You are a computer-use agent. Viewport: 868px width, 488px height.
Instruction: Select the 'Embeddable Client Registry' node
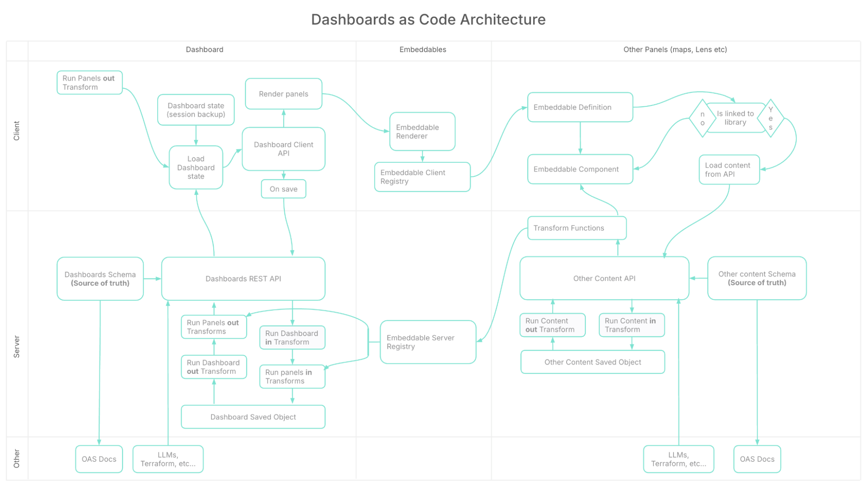click(422, 177)
